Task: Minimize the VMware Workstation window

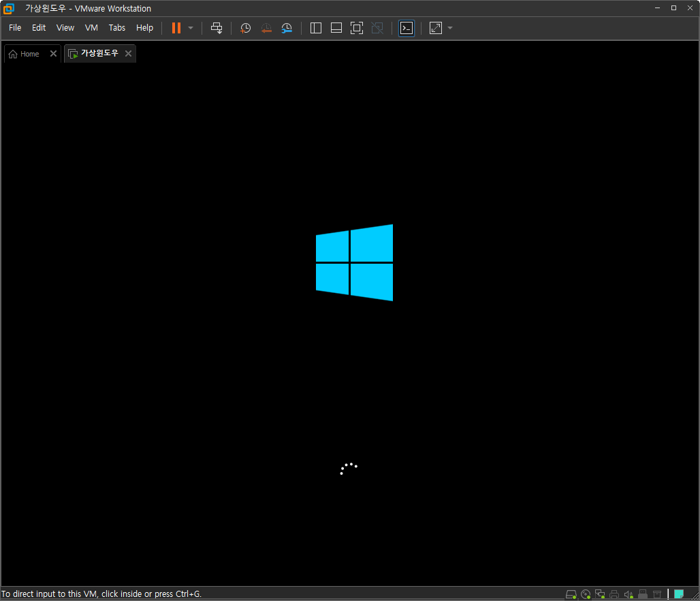Action: (658, 8)
